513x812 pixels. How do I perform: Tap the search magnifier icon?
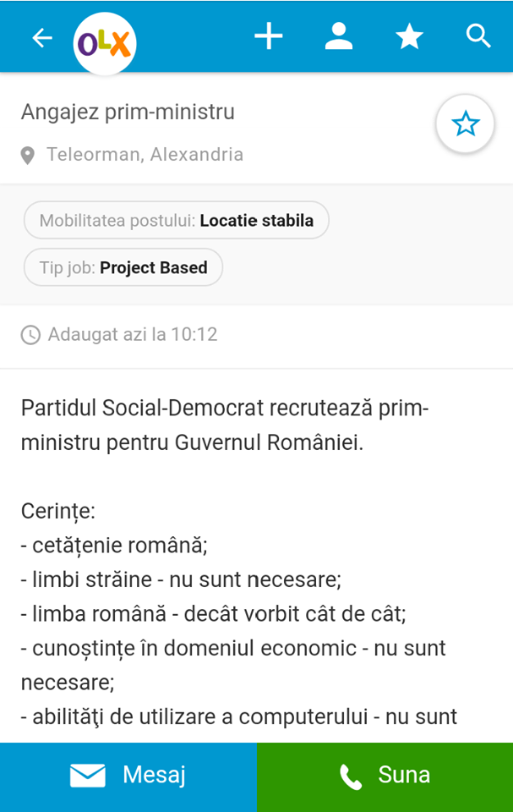pos(478,36)
